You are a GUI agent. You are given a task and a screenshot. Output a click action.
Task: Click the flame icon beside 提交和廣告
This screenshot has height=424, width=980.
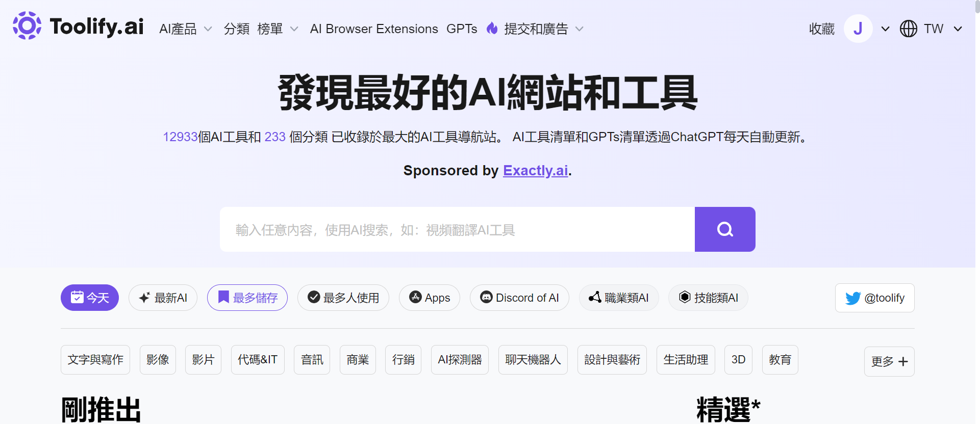point(492,28)
